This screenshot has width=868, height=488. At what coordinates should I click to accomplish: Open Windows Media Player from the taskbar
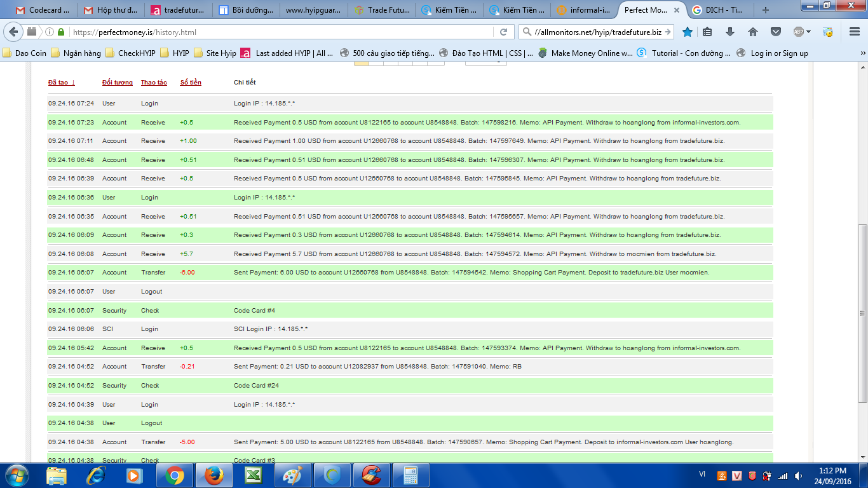134,475
